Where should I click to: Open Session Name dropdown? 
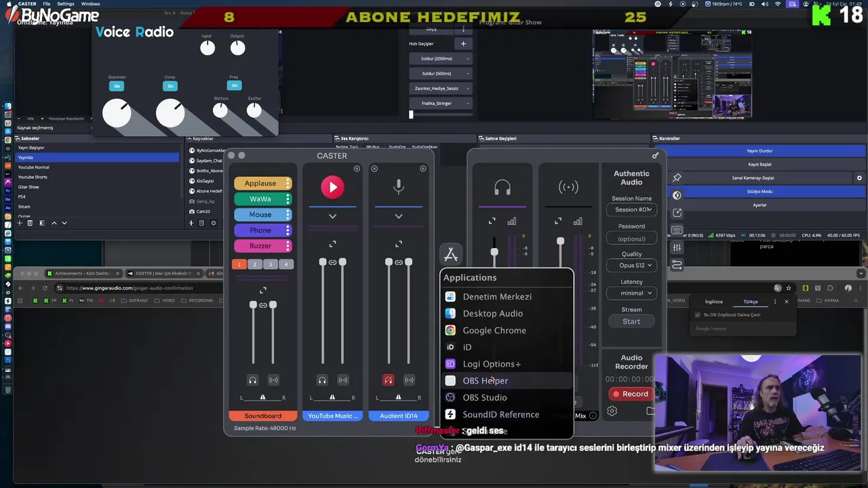coord(631,210)
